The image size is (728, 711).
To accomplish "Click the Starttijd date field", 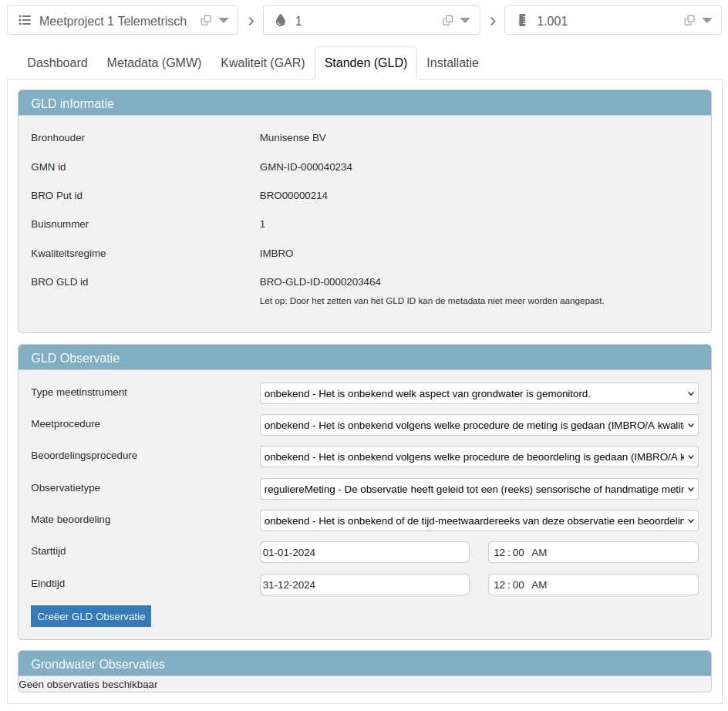I will [364, 553].
